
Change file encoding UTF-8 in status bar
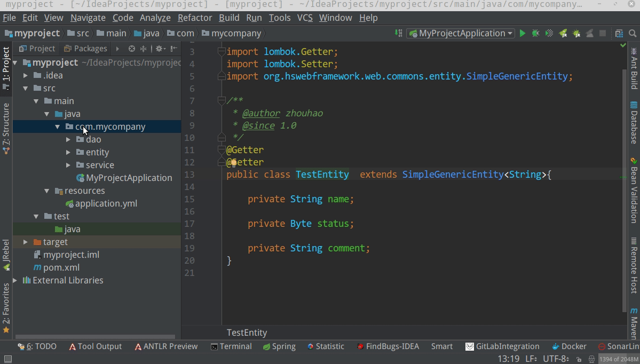(x=556, y=359)
